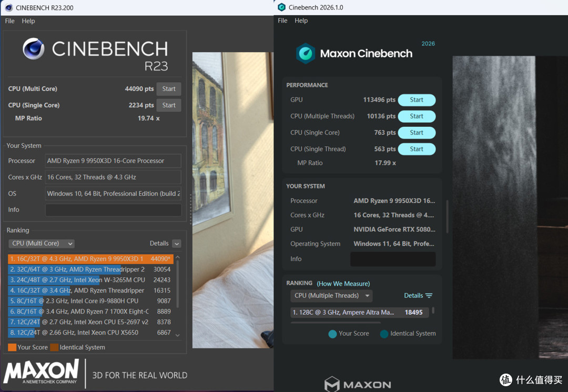Screen dimensions: 568x392
Task: Expand the R23 ranking Details arrow
Action: point(177,244)
